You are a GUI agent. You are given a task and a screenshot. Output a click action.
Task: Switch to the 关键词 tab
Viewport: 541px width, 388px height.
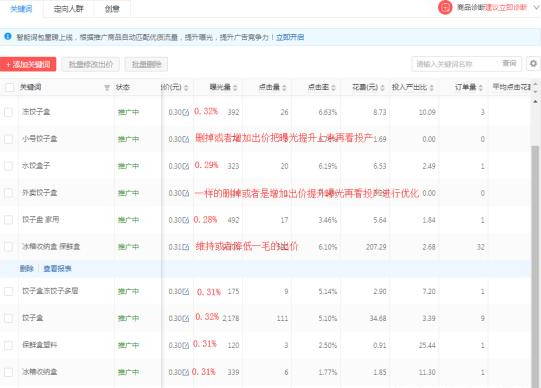click(x=21, y=9)
